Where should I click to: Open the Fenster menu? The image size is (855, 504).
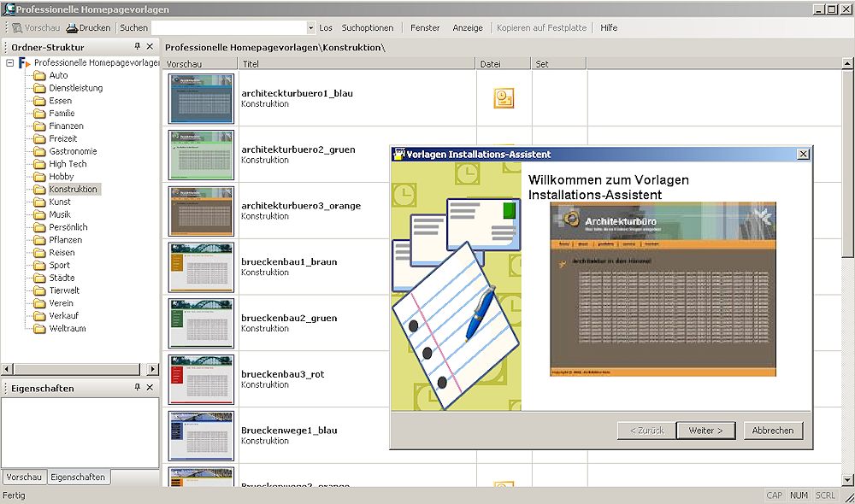(425, 28)
